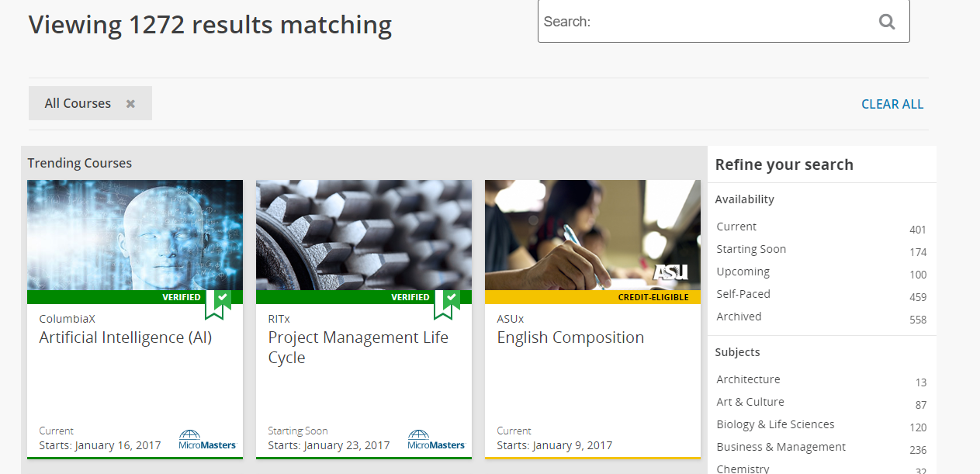Filter by Business & Management subject

(781, 447)
